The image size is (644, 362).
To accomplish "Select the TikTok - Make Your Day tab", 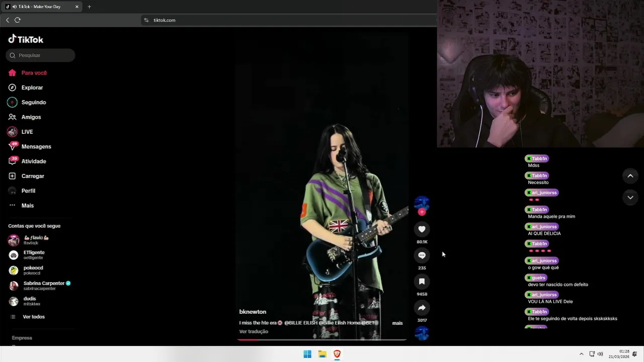I will 42,7.
